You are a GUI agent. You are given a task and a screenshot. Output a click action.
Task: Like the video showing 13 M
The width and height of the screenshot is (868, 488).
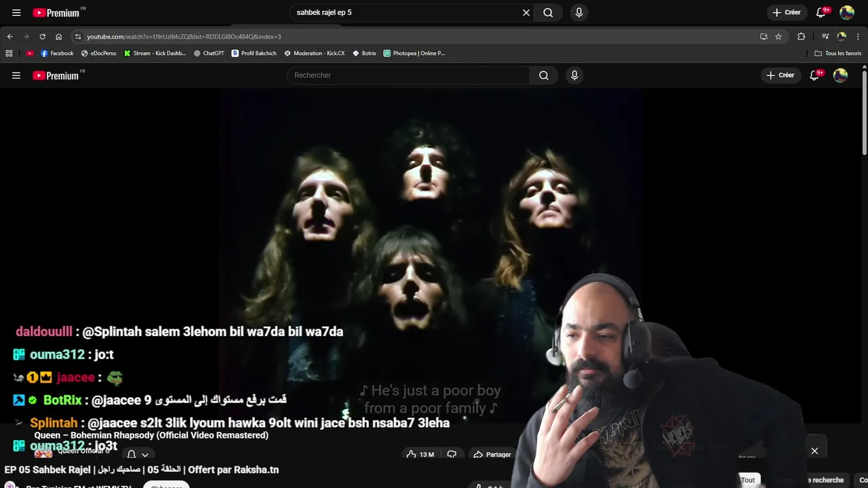click(421, 455)
